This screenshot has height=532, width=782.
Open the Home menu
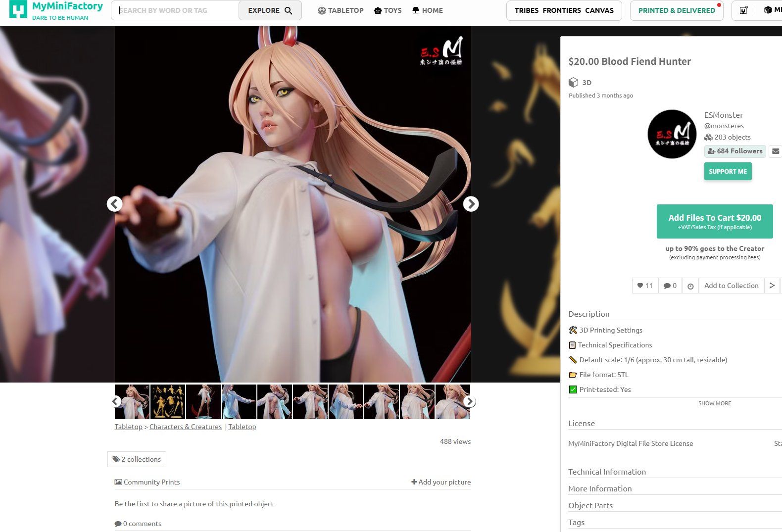428,10
